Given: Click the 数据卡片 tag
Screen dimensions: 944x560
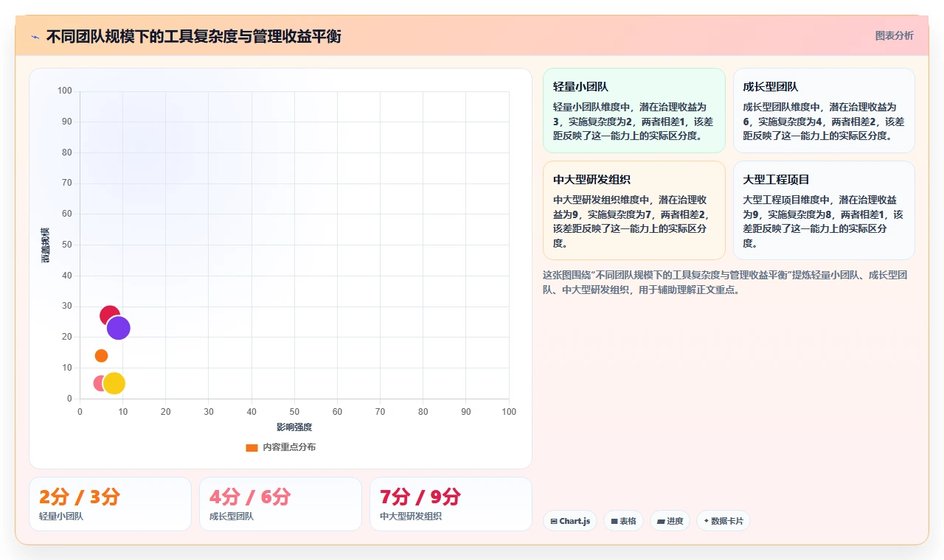Looking at the screenshot, I should tap(723, 521).
